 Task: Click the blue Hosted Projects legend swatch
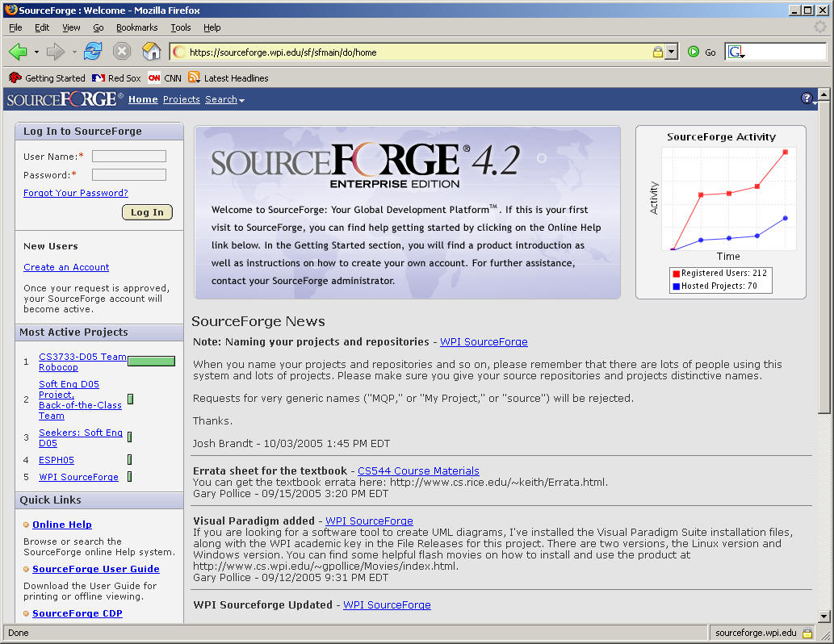coord(676,286)
